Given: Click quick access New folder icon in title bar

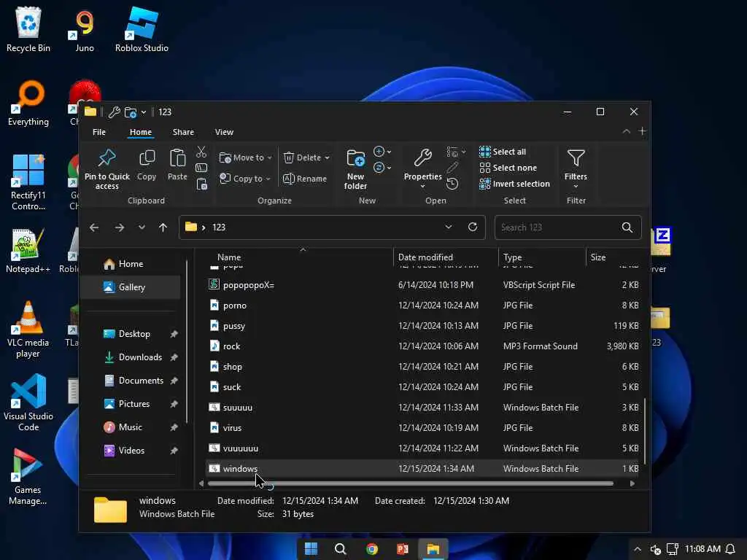Looking at the screenshot, I should pos(131,112).
